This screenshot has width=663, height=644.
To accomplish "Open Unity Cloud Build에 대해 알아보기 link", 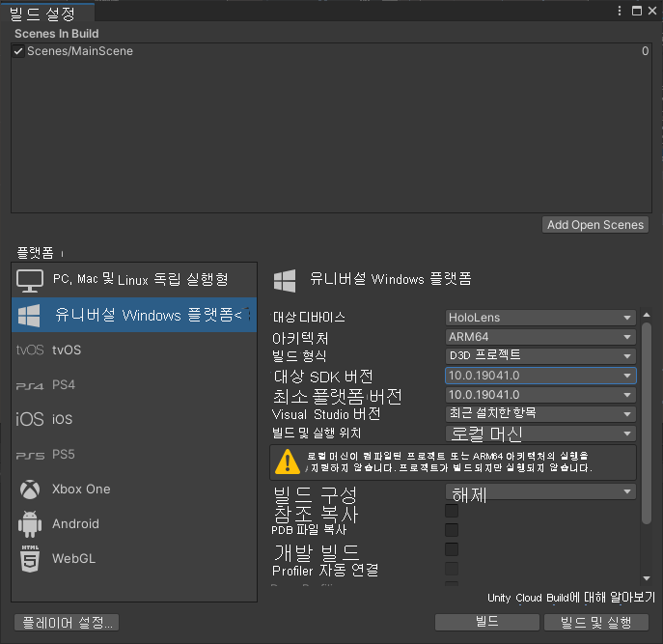I will [x=571, y=598].
